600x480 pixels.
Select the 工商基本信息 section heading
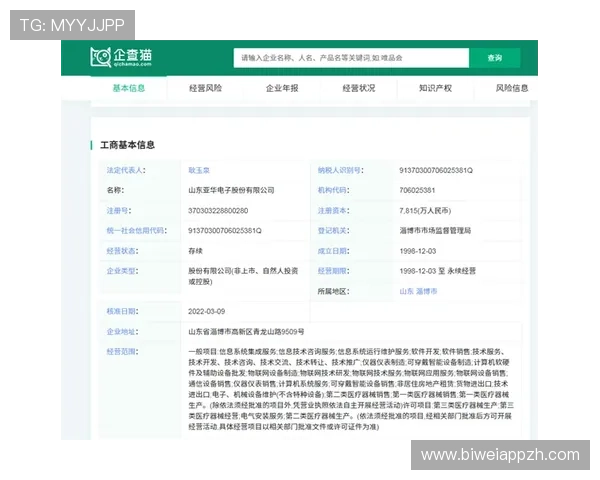127,145
